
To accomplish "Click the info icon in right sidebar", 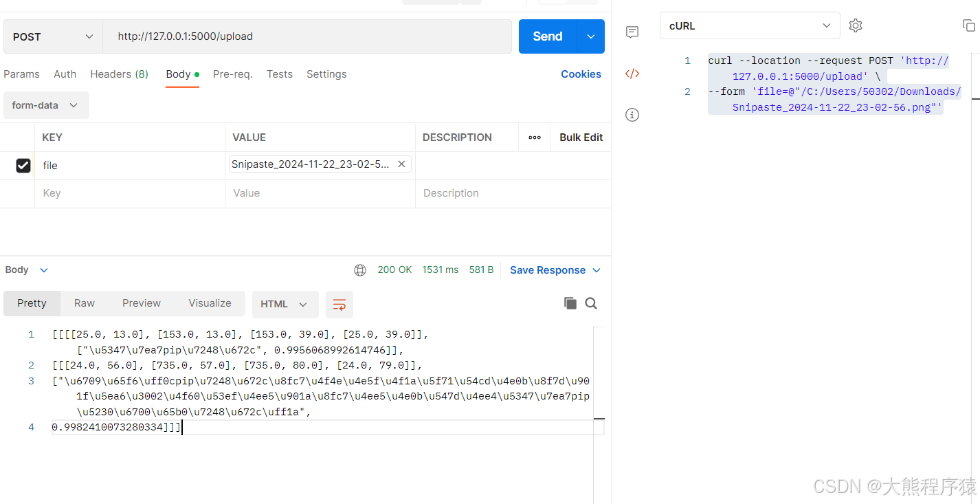I will tap(632, 114).
